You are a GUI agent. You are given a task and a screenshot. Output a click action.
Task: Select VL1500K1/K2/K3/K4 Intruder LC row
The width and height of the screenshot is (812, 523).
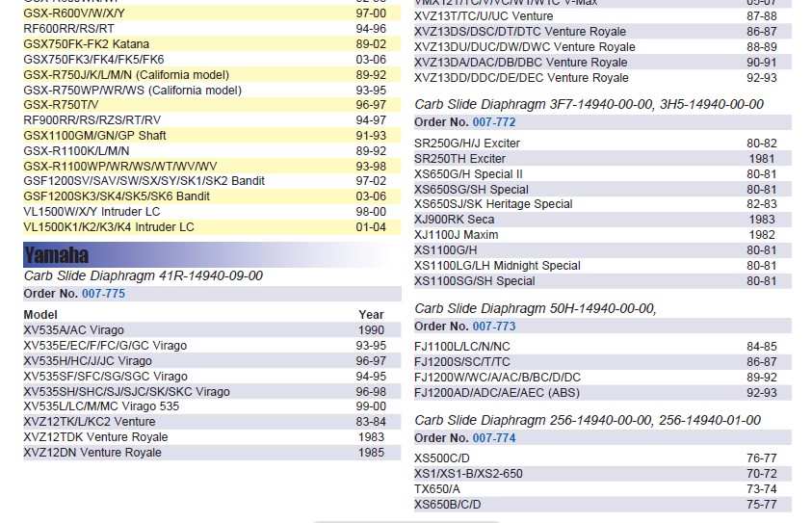[x=212, y=227]
